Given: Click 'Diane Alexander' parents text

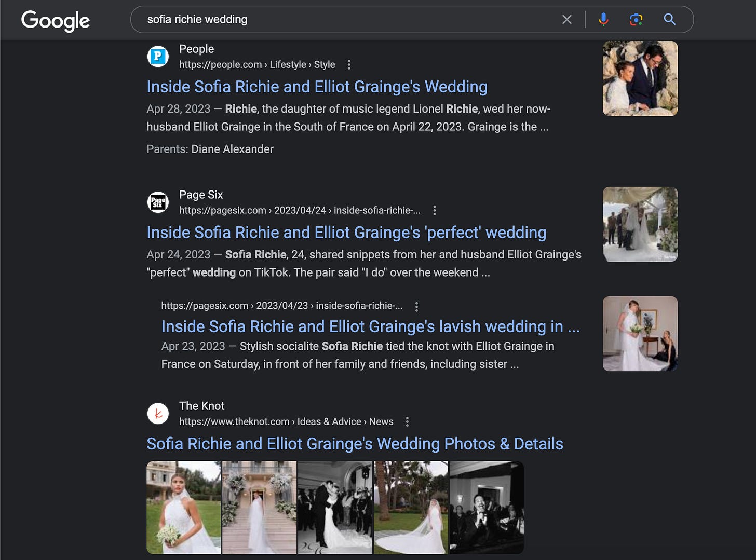Looking at the screenshot, I should 232,149.
